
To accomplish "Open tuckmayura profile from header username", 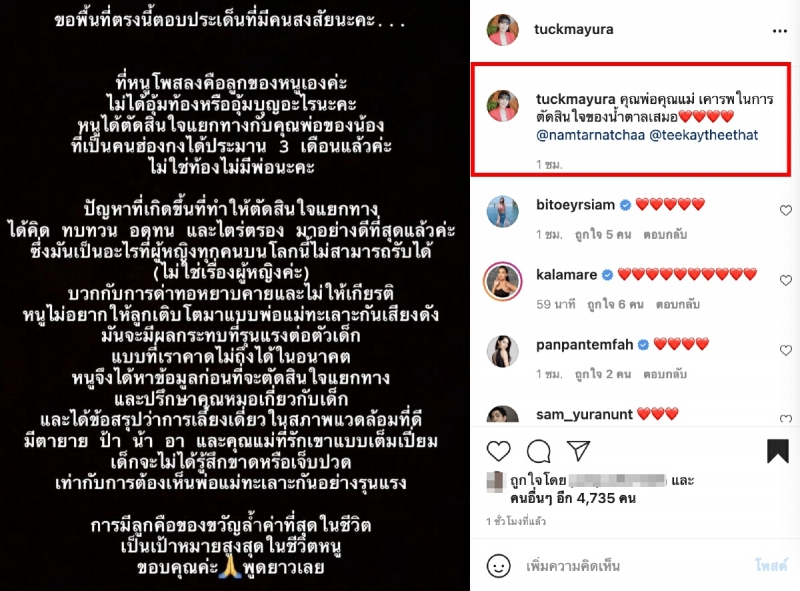I will 573,30.
